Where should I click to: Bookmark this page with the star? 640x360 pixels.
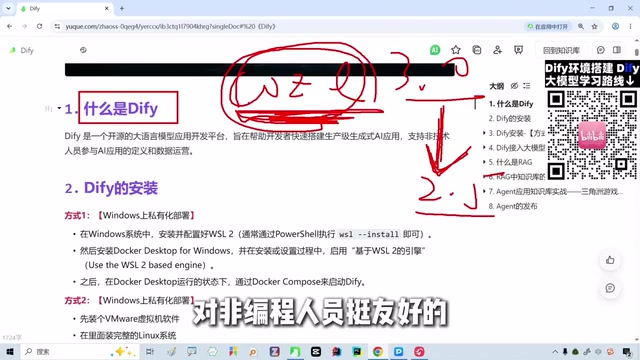tap(595, 26)
